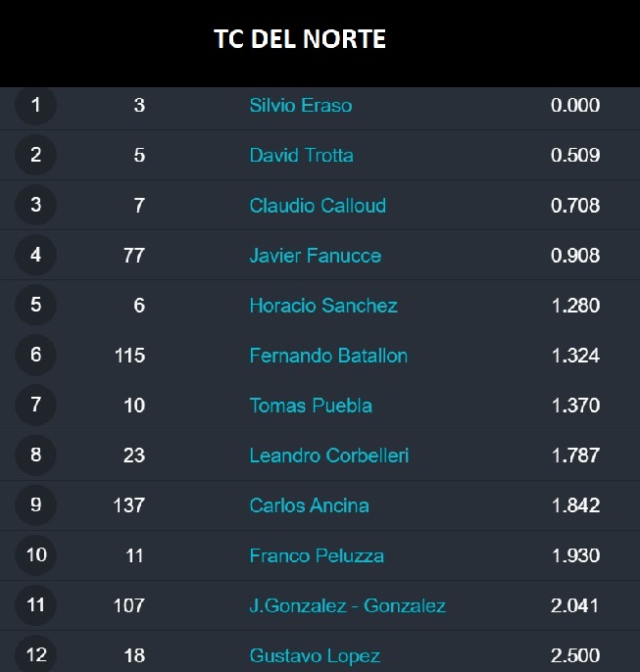The width and height of the screenshot is (640, 672).
Task: Select Gustavo Lopez name link
Action: coord(315,655)
